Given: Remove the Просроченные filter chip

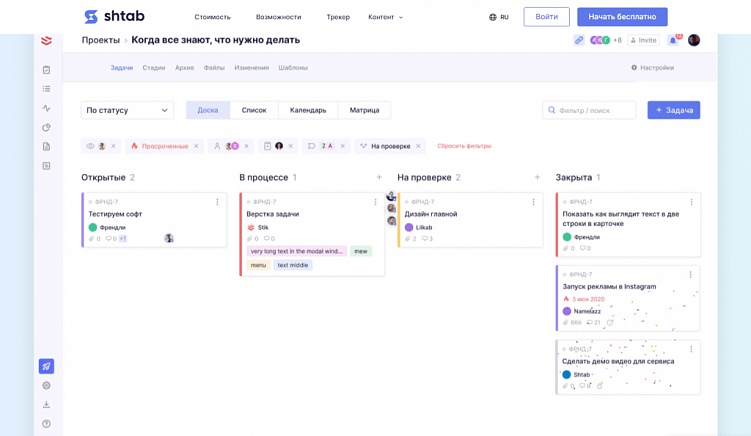Looking at the screenshot, I should tap(196, 146).
